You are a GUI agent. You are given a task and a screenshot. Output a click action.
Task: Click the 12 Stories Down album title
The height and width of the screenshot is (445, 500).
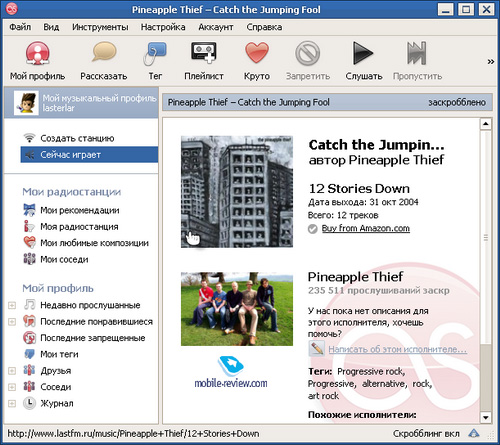[359, 188]
